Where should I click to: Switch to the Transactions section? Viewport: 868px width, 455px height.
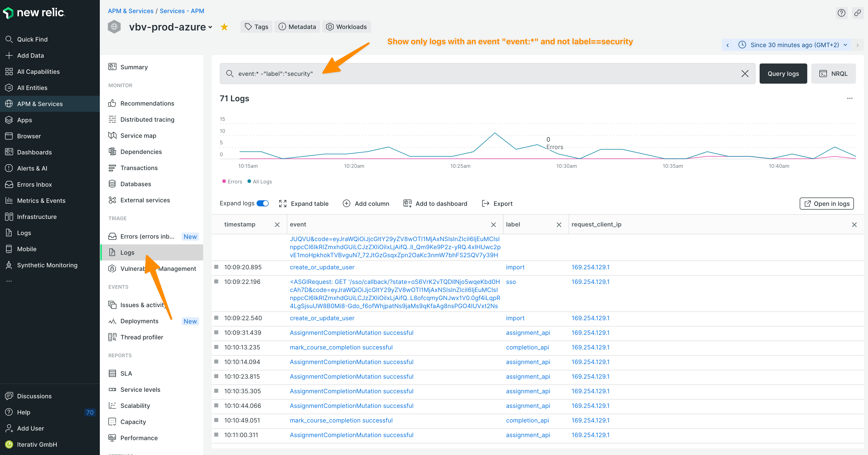[x=139, y=168]
